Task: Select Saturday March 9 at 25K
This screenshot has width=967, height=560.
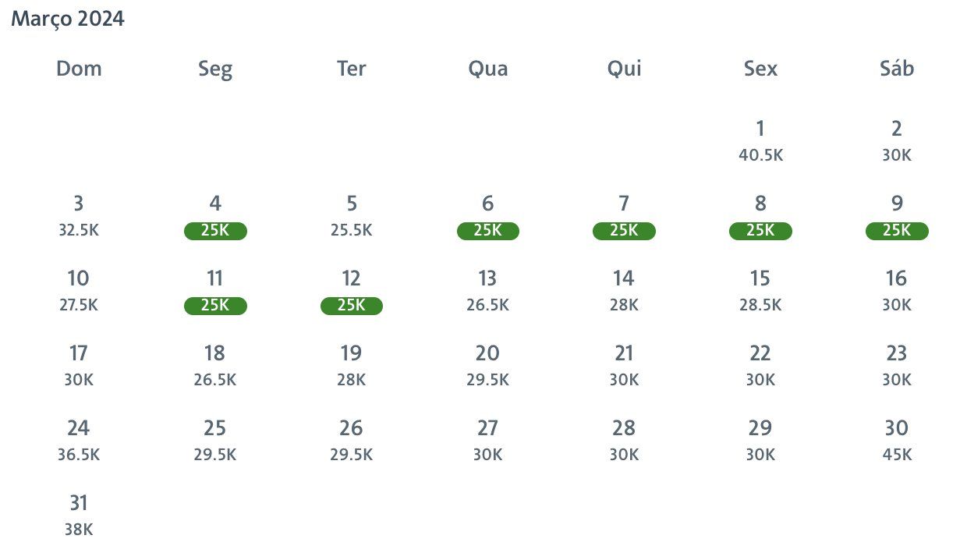Action: click(x=897, y=216)
